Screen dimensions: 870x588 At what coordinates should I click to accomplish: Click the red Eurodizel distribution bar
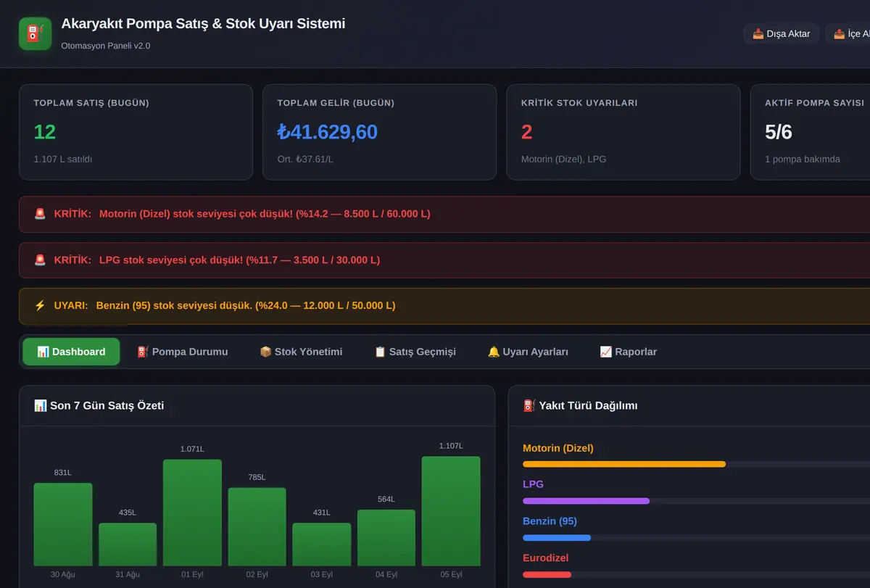coord(547,575)
